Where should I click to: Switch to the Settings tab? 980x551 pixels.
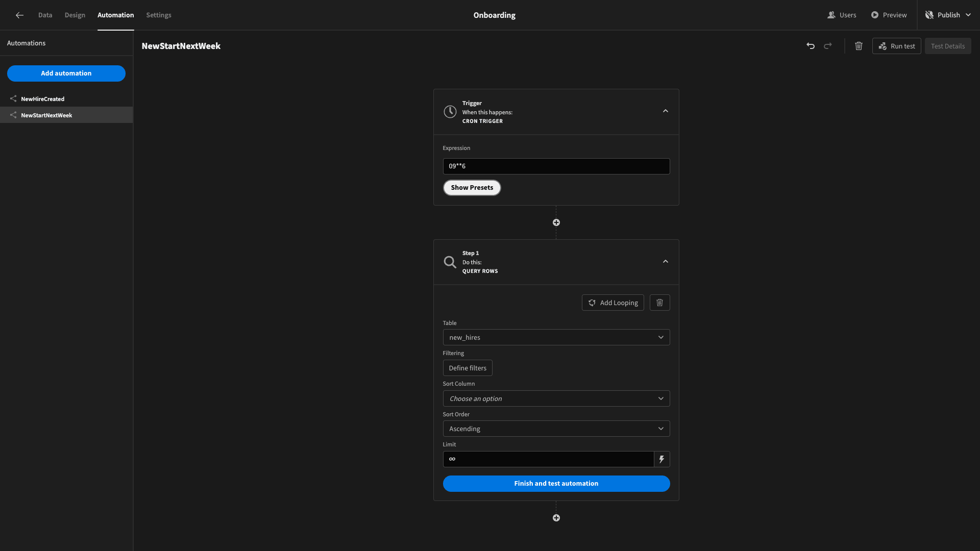point(158,15)
